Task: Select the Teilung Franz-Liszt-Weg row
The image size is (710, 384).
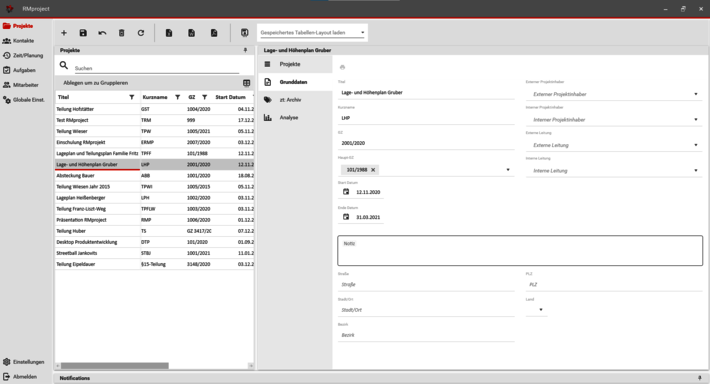Action: coord(154,209)
